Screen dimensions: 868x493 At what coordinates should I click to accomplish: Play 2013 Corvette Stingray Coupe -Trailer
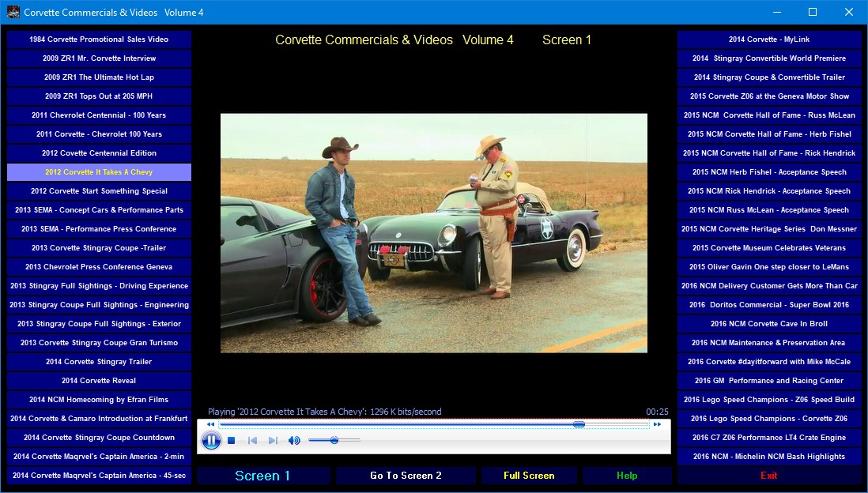pyautogui.click(x=99, y=248)
